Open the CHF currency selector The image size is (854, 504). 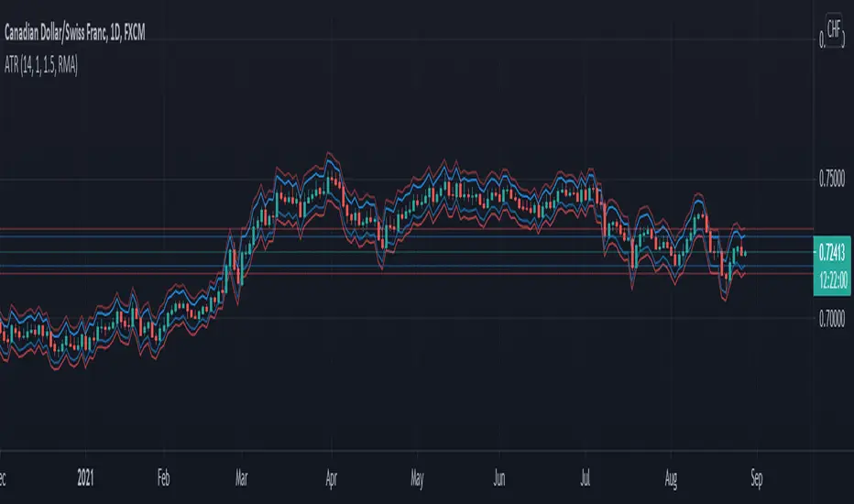[834, 27]
